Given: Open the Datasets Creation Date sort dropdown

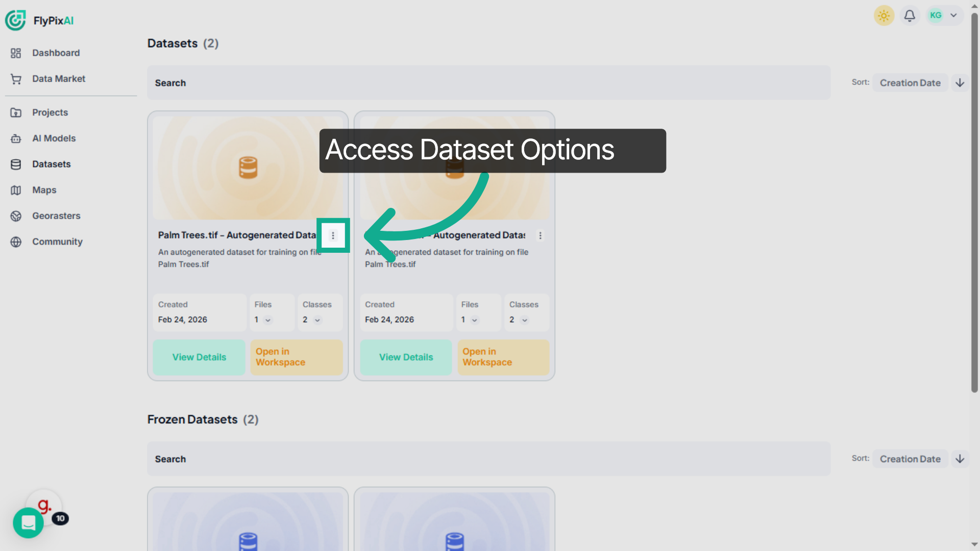Looking at the screenshot, I should (x=910, y=83).
